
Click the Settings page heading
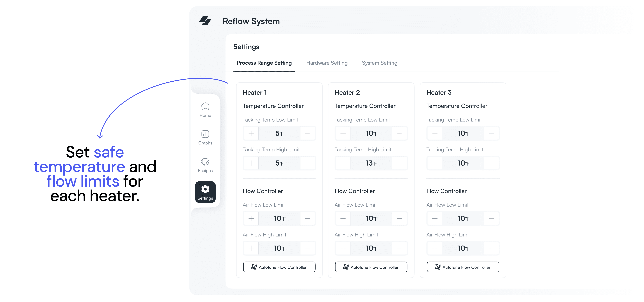(246, 47)
